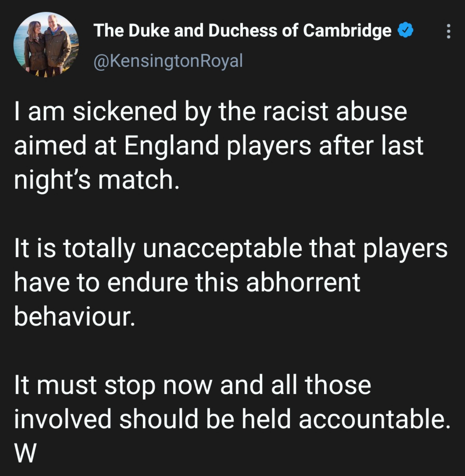
Task: Click the blue verified badge
Action: click(x=405, y=31)
